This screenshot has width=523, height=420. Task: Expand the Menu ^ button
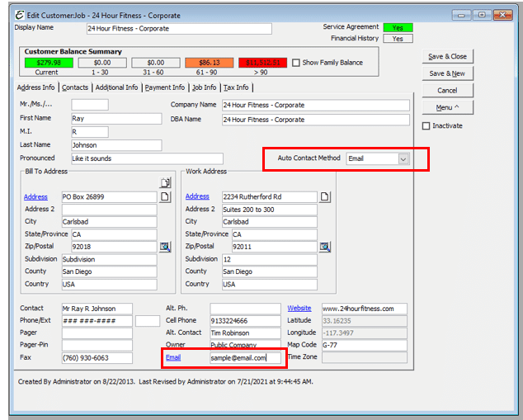448,107
